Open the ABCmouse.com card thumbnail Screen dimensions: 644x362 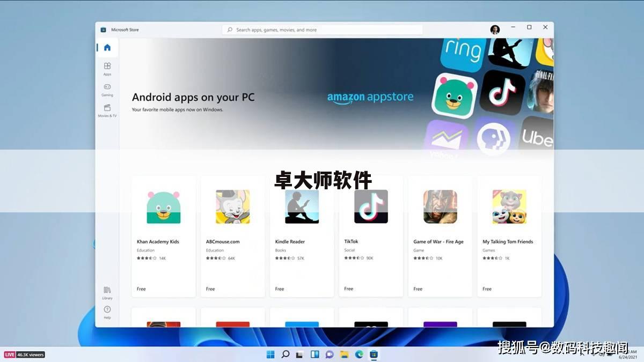tap(232, 206)
